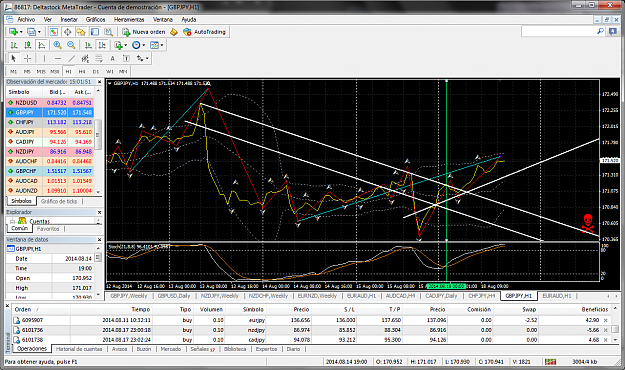Screen dimensions: 625x370
Task: Toggle the Market Watch window icon
Action: (54, 32)
